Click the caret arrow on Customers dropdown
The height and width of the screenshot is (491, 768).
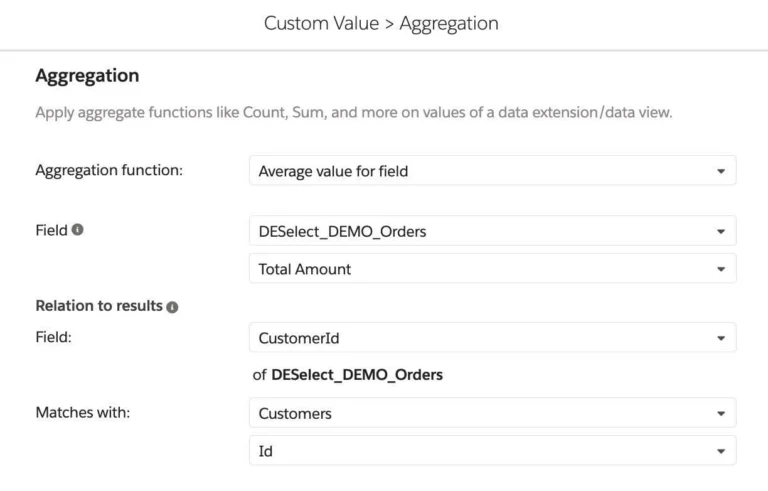coord(720,413)
